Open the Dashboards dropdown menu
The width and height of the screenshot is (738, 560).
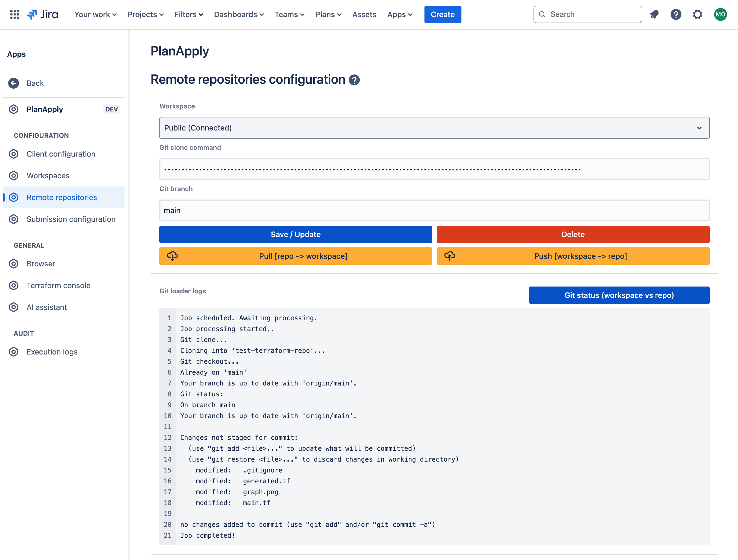click(239, 14)
